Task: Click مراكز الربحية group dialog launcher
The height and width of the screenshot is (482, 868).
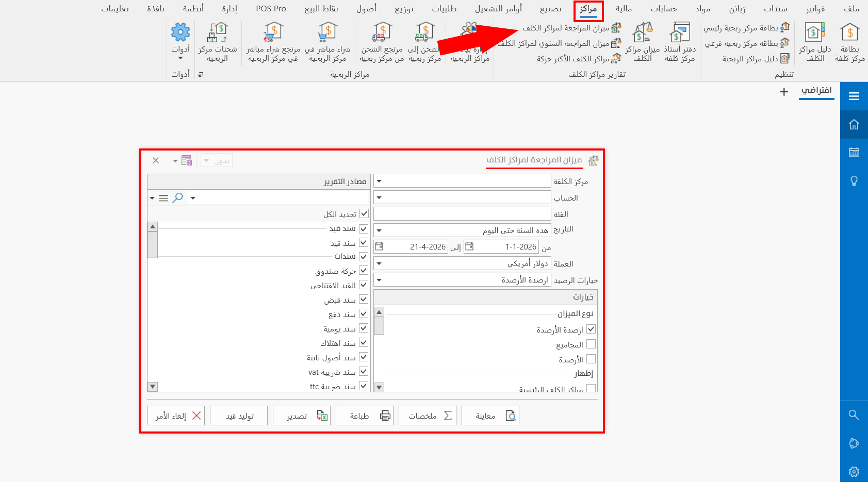Action: [201, 75]
